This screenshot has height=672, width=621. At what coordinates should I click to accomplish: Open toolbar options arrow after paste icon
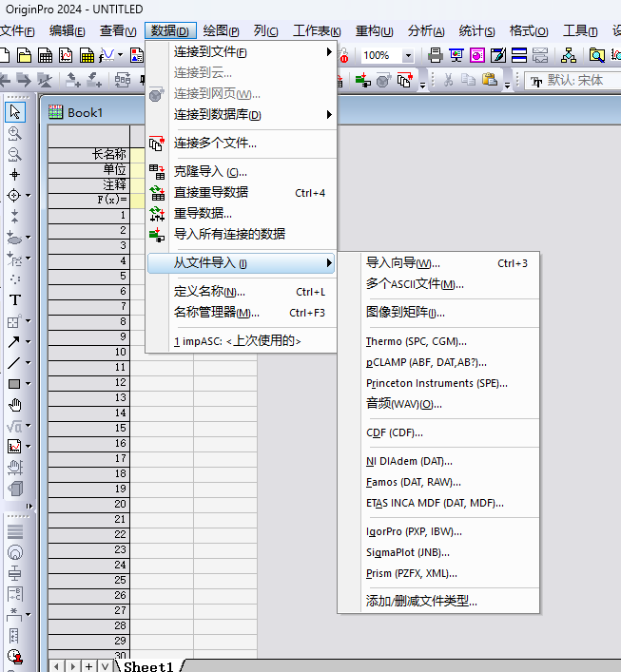507,86
